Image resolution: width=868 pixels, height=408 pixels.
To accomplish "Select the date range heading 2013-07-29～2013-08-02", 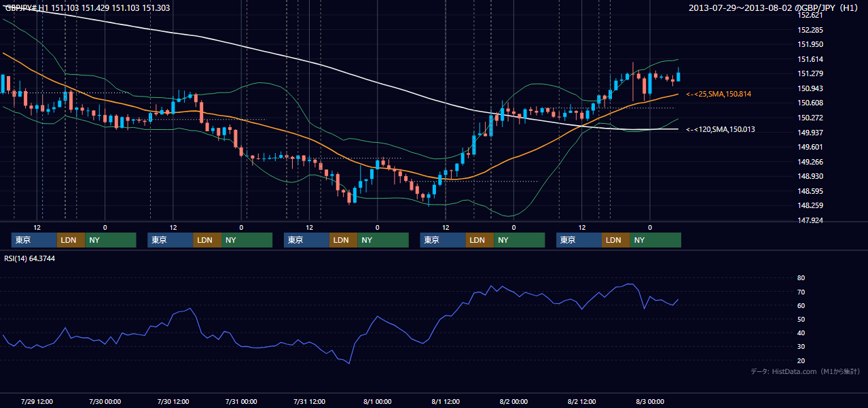I will point(741,8).
